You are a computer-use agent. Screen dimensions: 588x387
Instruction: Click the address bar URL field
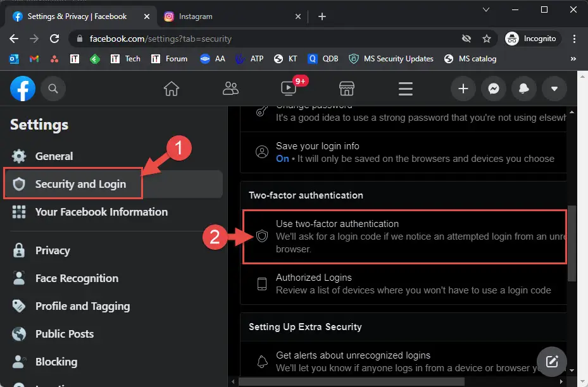click(283, 39)
